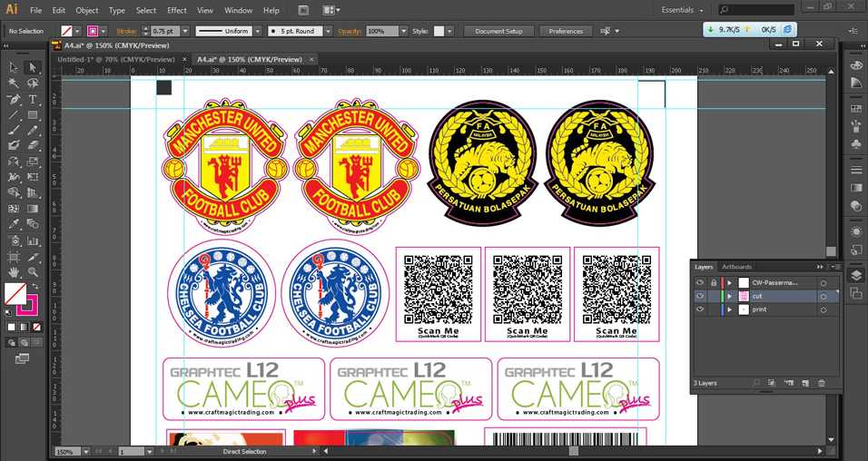The image size is (868, 461).
Task: Close the Untitled-1 document tab
Action: point(185,59)
